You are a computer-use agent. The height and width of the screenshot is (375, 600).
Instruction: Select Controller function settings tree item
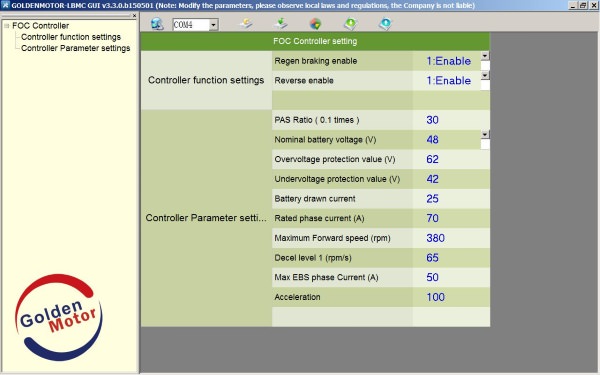coord(71,37)
